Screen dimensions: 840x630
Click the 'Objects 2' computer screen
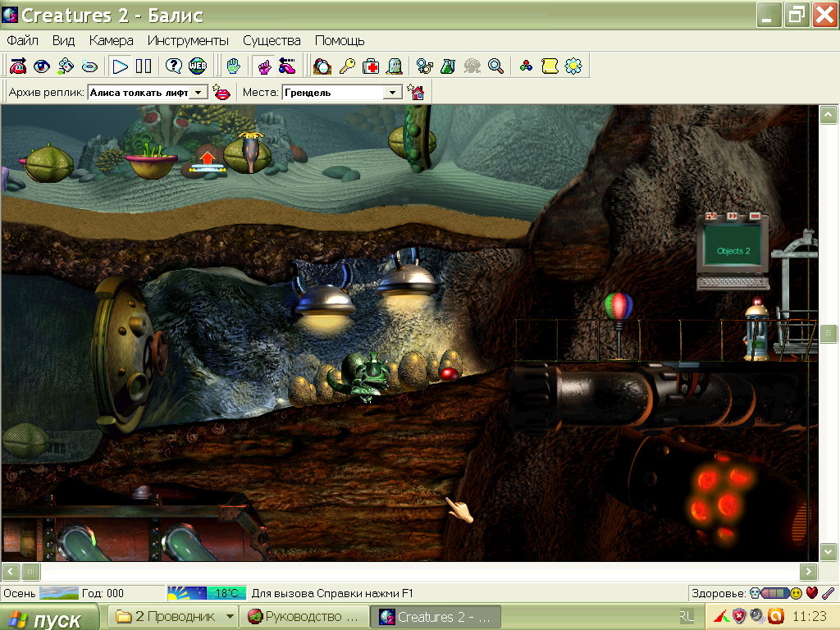click(x=733, y=244)
